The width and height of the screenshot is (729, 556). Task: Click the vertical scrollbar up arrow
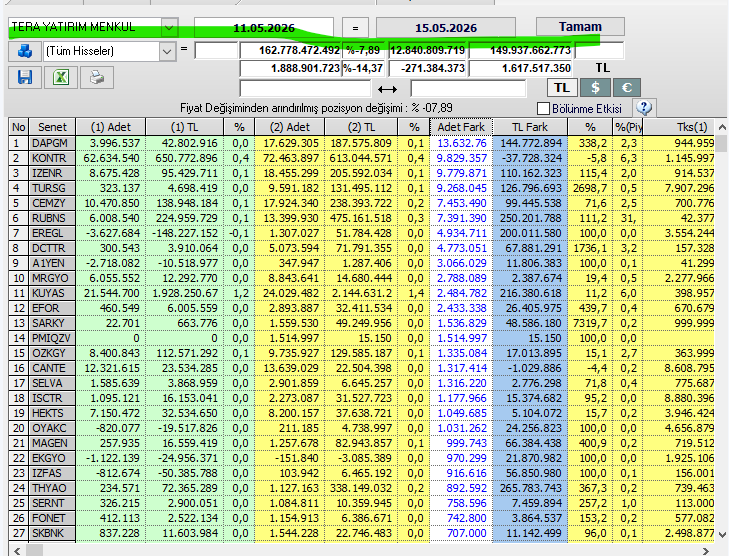click(x=722, y=127)
